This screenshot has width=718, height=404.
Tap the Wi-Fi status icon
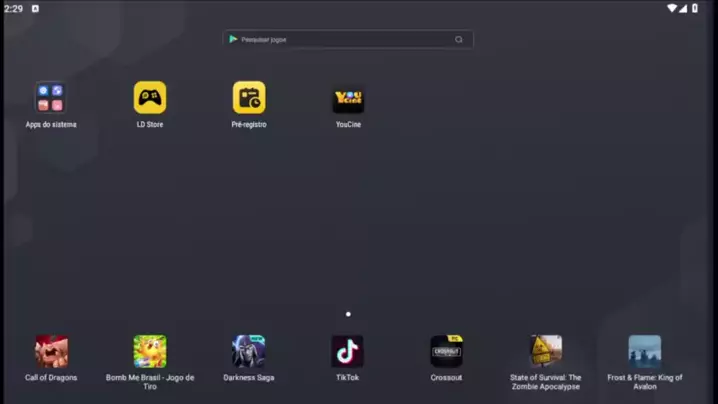[x=672, y=8]
